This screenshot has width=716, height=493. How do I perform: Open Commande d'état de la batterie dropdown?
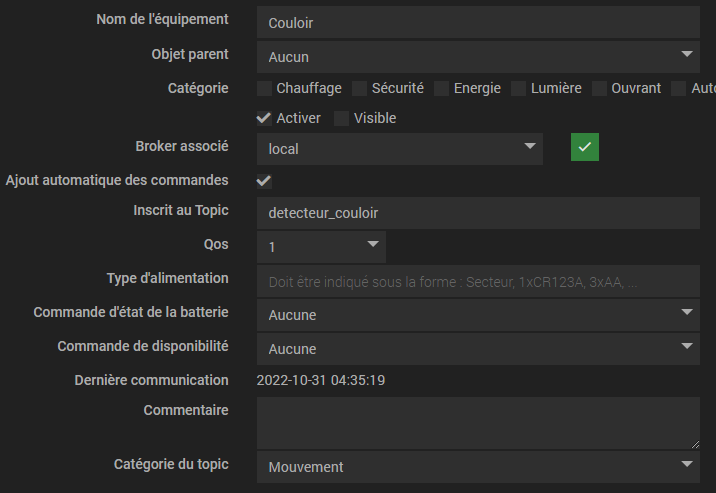(478, 314)
